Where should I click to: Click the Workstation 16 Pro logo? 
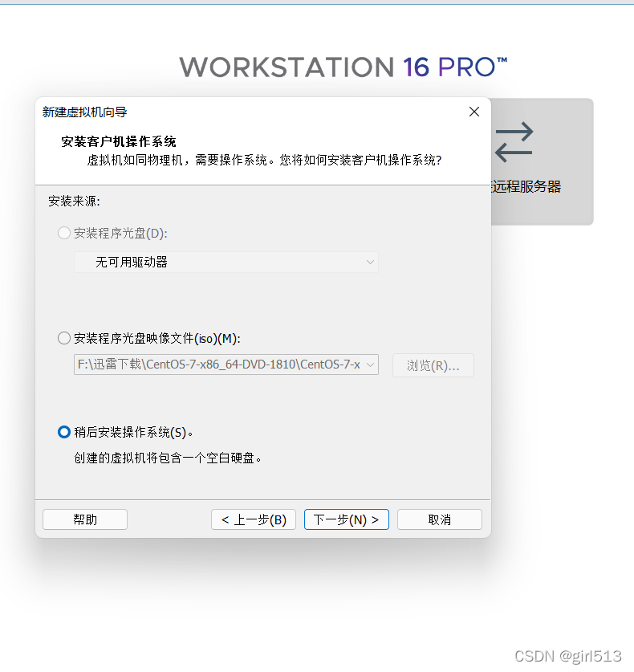coord(343,67)
